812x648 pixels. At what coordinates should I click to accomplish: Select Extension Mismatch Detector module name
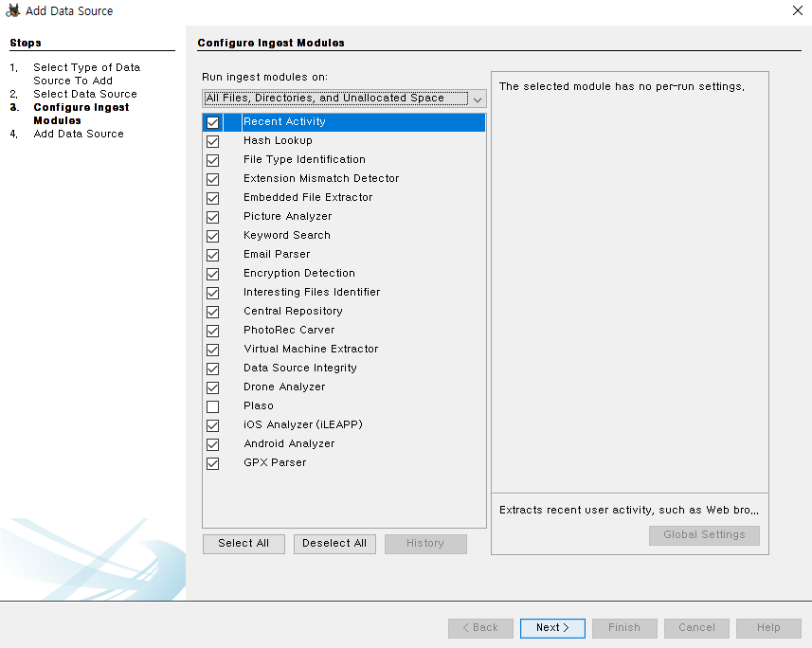[x=321, y=179]
